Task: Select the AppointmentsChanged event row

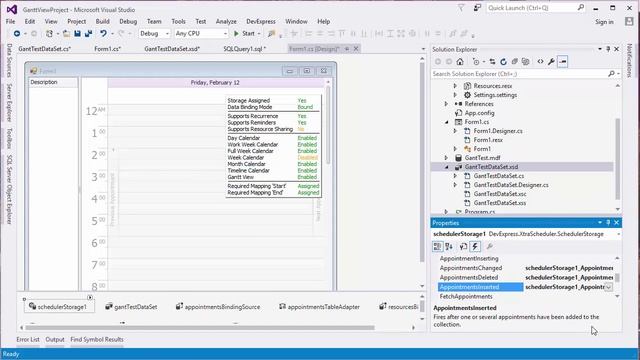Action: click(526, 268)
